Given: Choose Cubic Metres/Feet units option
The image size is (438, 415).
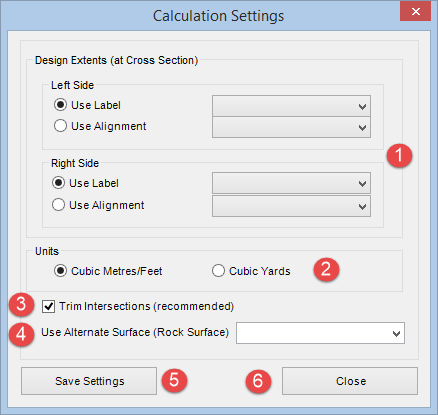Looking at the screenshot, I should point(60,271).
